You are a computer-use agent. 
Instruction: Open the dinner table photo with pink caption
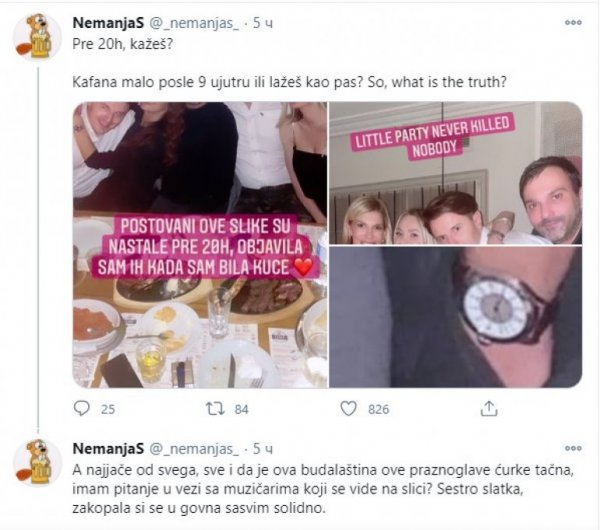point(200,245)
